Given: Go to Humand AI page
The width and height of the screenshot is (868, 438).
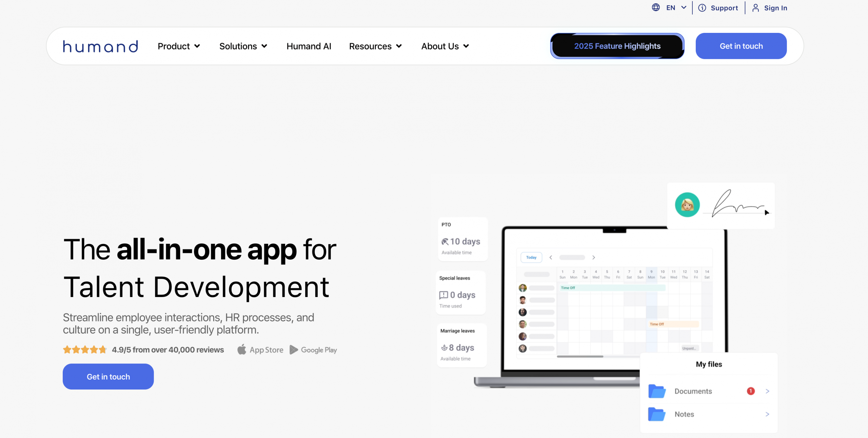Looking at the screenshot, I should pyautogui.click(x=309, y=46).
